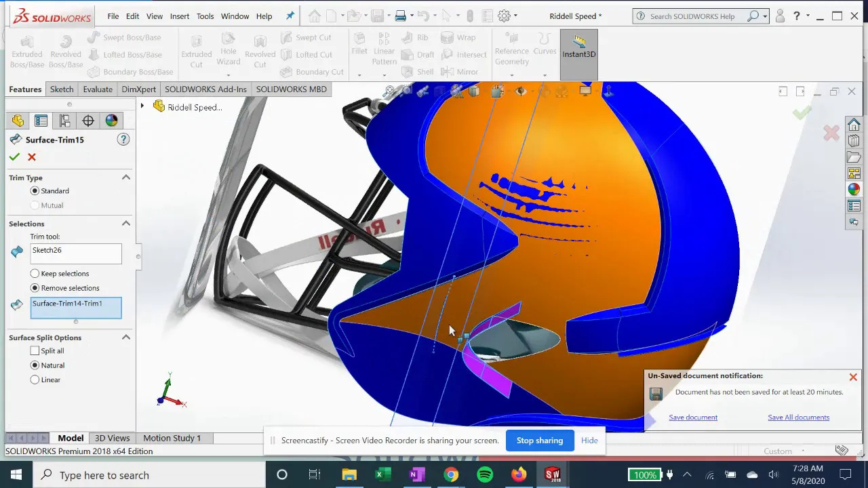The width and height of the screenshot is (868, 488).
Task: Click the Home icon in the quick toolbar
Action: [315, 16]
